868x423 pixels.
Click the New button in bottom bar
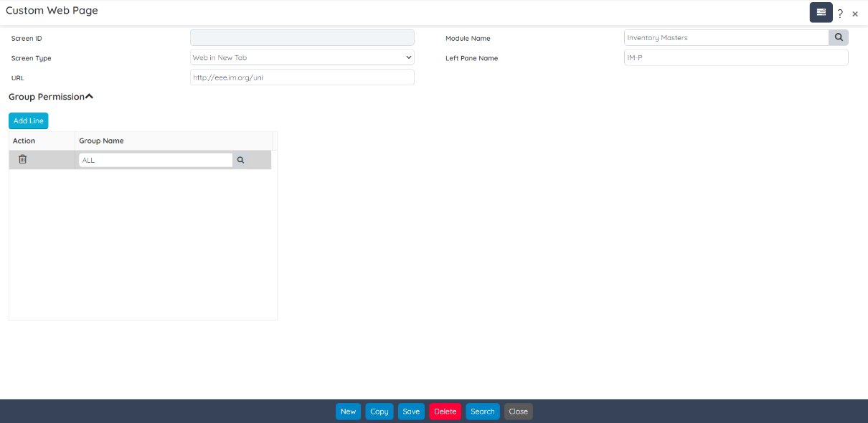pos(348,412)
